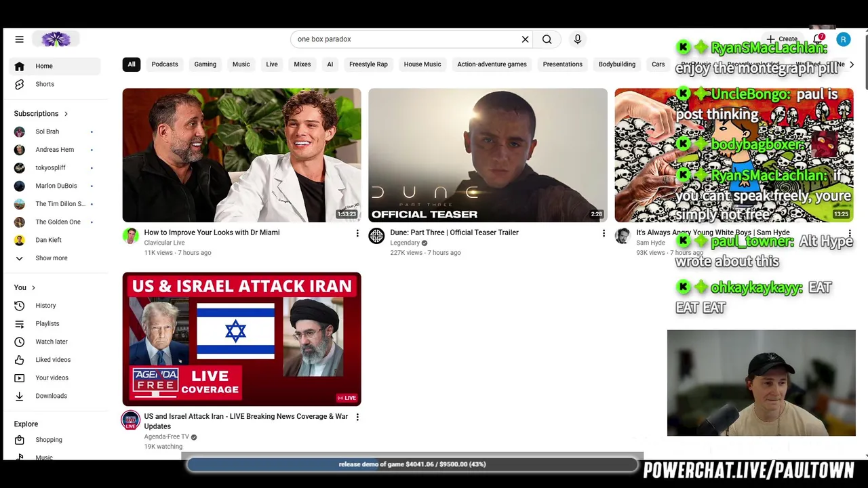Image resolution: width=868 pixels, height=488 pixels.
Task: Select the Freestyle Rap chip
Action: pyautogui.click(x=368, y=64)
